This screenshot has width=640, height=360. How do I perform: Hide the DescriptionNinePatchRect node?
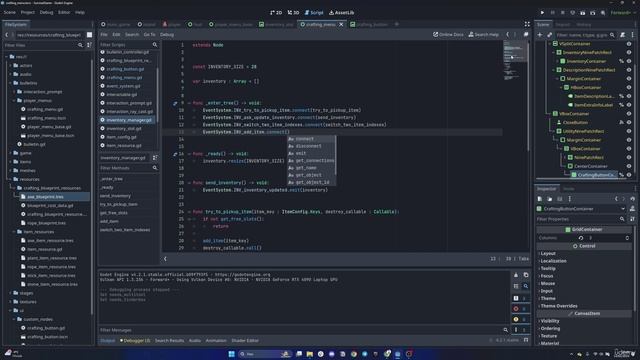pos(629,70)
